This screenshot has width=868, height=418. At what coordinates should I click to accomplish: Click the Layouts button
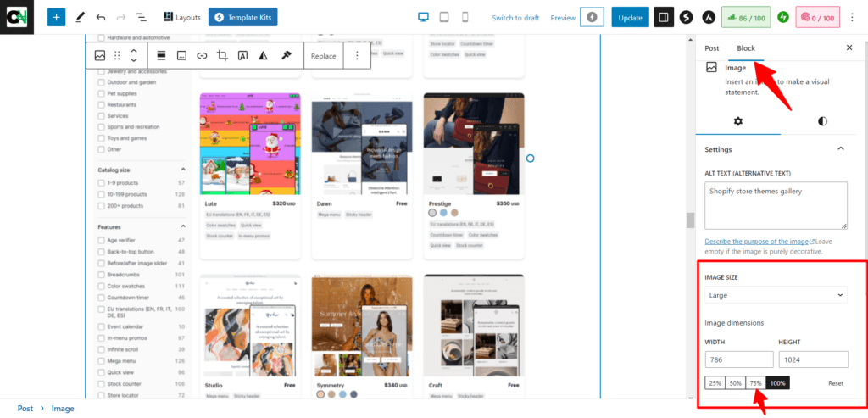coord(182,17)
